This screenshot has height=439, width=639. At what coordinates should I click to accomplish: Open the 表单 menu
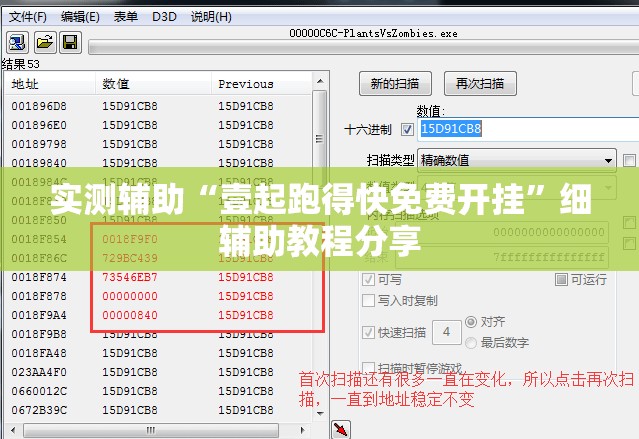pos(126,17)
